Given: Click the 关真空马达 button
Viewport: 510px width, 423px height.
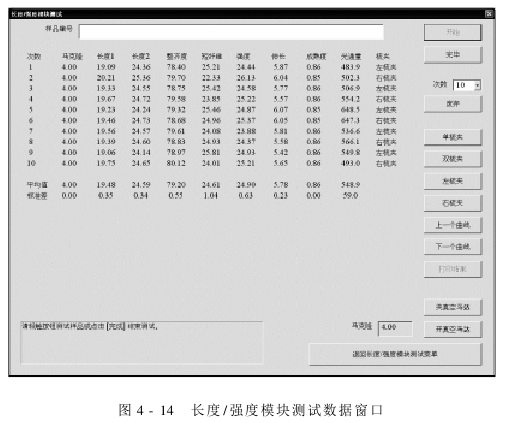Looking at the screenshot, I should tap(453, 307).
